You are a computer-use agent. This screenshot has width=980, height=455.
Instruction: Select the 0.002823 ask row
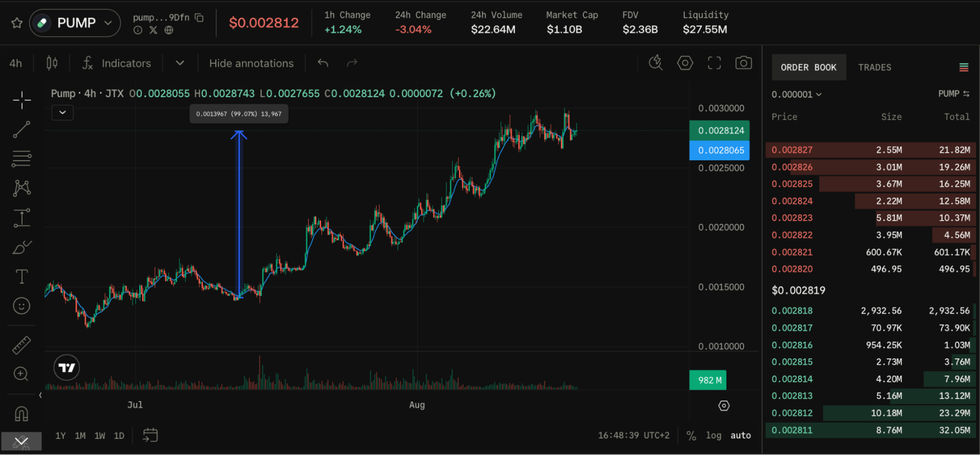[871, 218]
